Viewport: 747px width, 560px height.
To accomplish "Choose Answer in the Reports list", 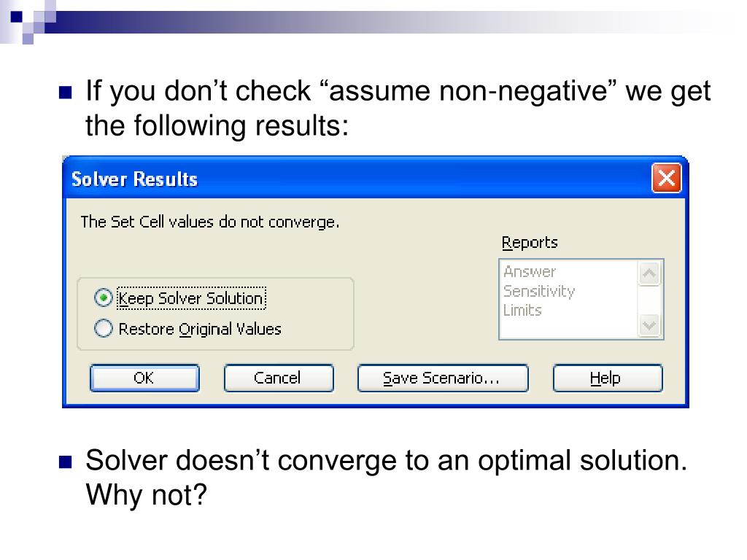I will 530,271.
